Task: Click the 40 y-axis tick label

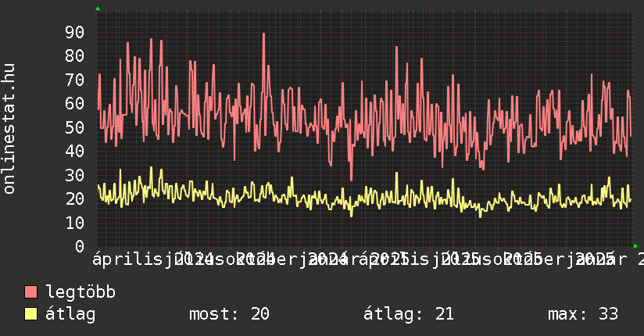Action: click(74, 151)
